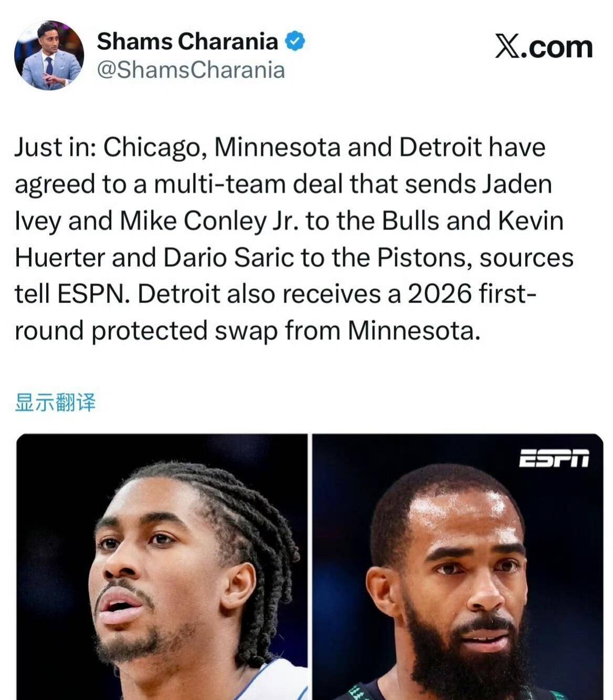Click "2026 first-" in the tweet text
This screenshot has width=613, height=700.
point(472,294)
